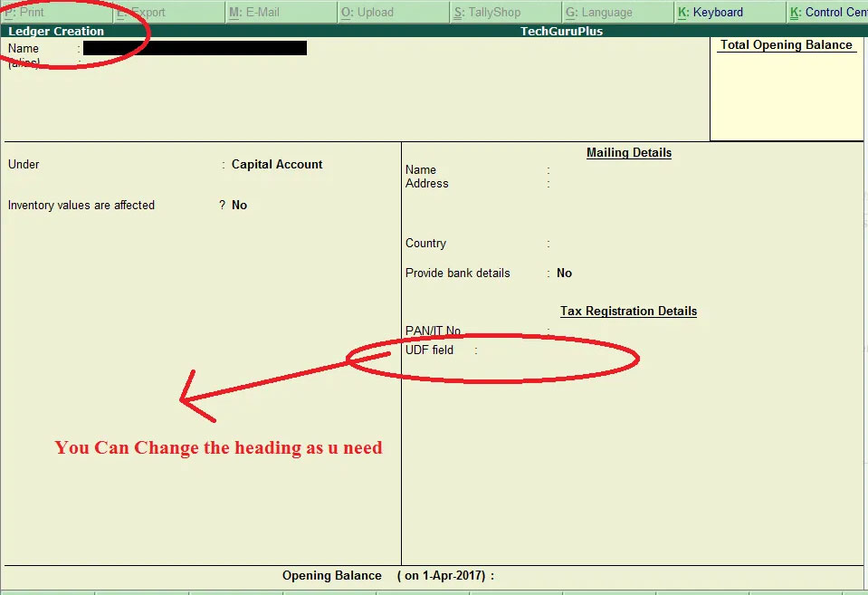Toggle Inventory values are affected No
This screenshot has height=595, width=868.
[239, 206]
